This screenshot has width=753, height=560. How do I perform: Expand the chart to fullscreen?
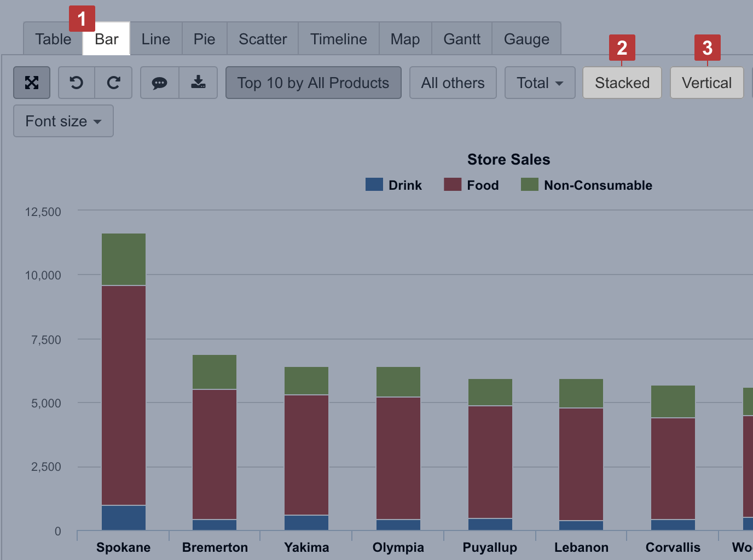click(31, 83)
